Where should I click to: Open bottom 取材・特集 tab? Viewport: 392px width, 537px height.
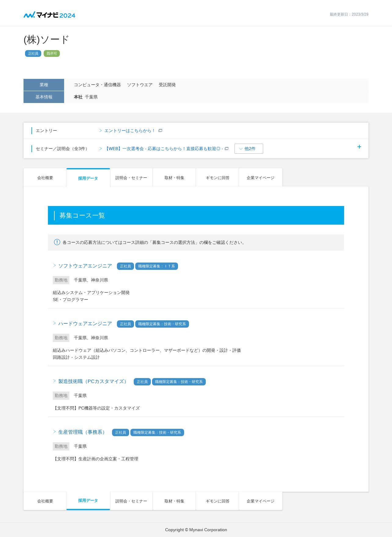(x=174, y=501)
